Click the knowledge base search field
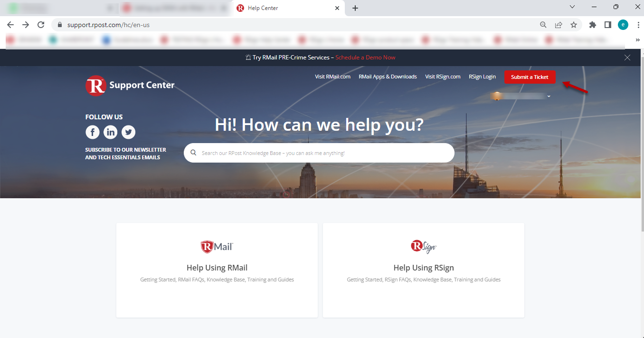This screenshot has width=644, height=338. click(x=319, y=153)
